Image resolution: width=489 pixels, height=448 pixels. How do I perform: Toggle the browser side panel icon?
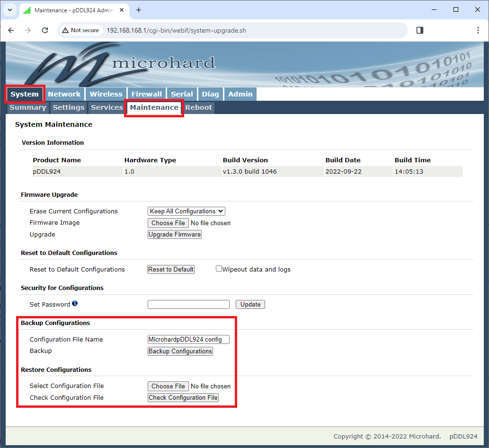(x=419, y=30)
